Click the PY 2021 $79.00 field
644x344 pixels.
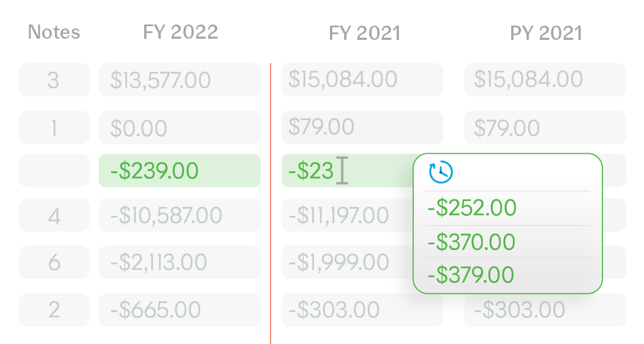pos(545,128)
